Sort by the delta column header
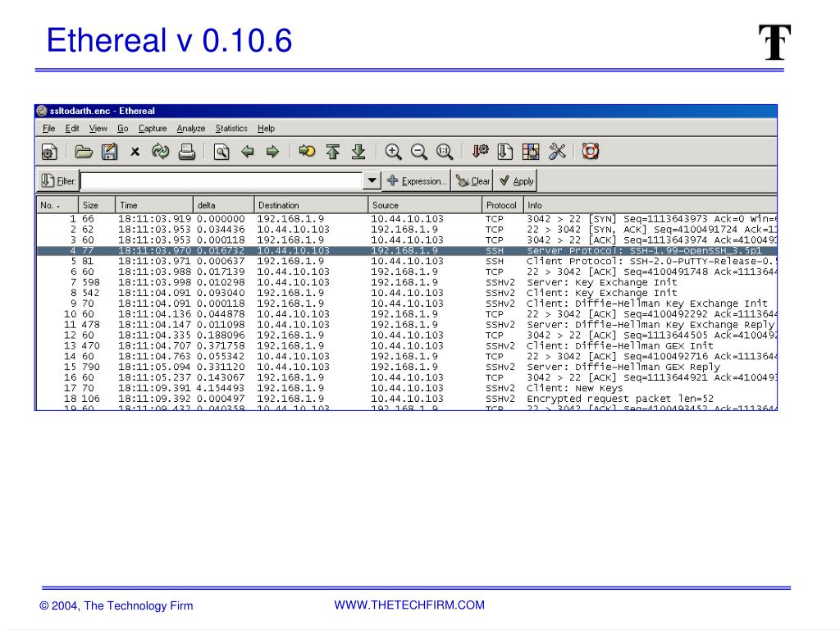The image size is (840, 630). click(x=223, y=205)
